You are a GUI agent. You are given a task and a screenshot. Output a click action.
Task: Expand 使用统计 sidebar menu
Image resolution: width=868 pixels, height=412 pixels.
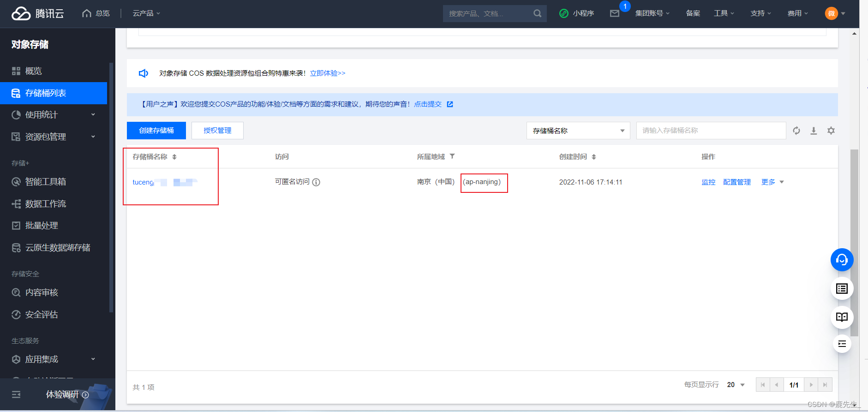pos(53,115)
